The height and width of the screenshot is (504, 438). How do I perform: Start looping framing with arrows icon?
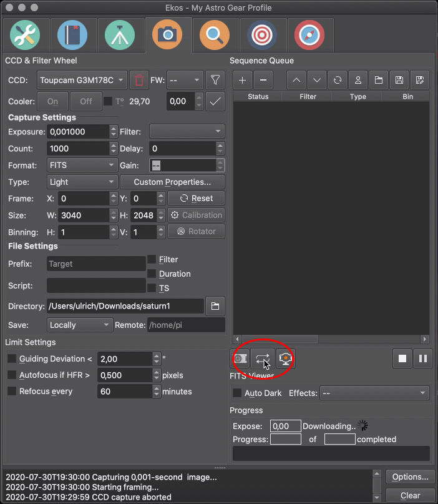tap(263, 358)
